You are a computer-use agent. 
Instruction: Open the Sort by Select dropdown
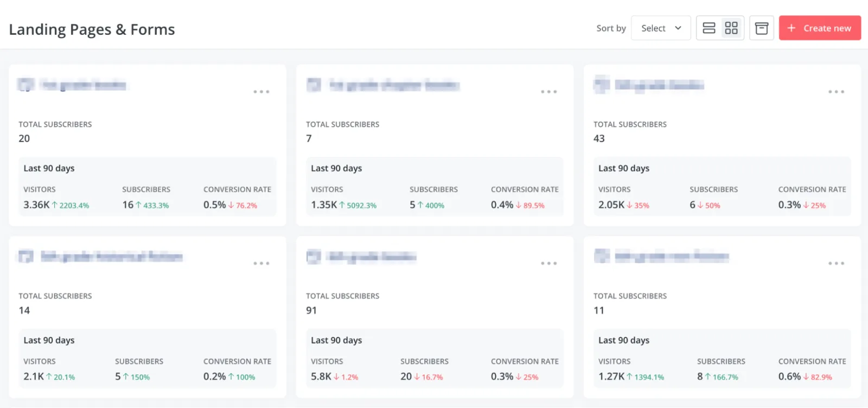click(x=661, y=28)
